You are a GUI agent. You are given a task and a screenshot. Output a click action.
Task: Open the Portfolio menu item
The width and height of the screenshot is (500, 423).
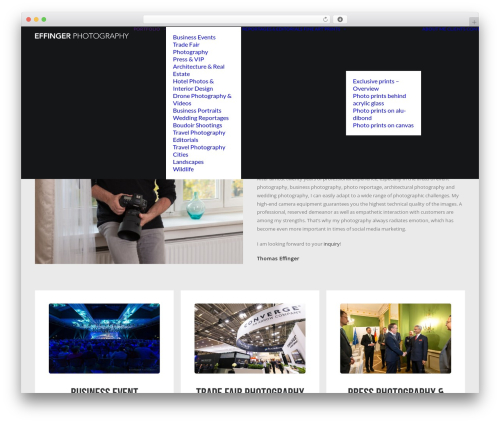(x=147, y=29)
